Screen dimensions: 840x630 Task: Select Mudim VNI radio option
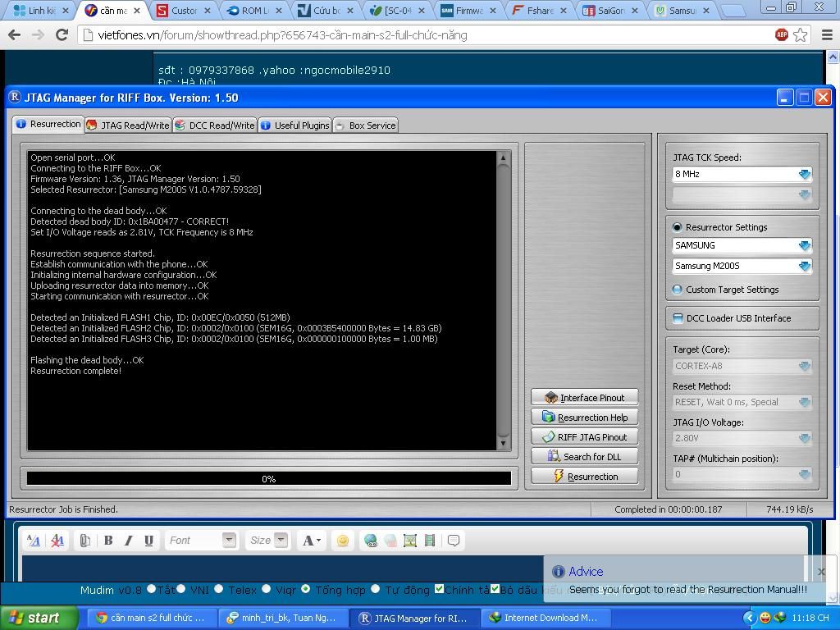(x=181, y=589)
